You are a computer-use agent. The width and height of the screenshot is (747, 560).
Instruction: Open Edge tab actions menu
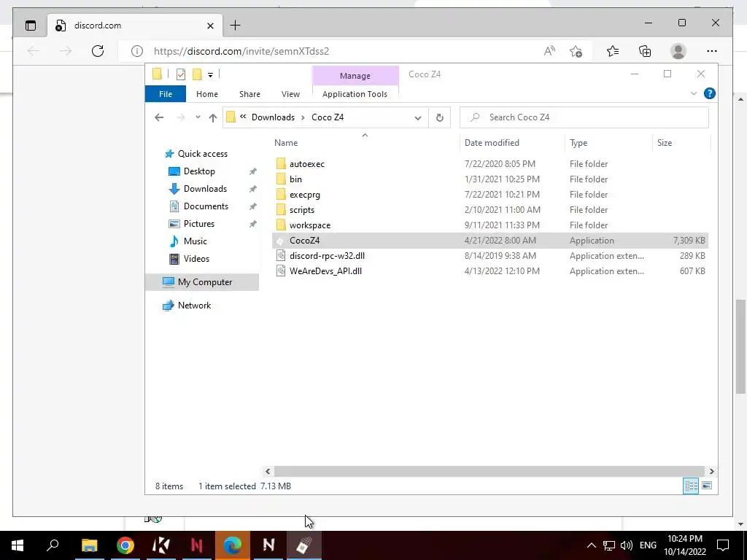tap(31, 26)
